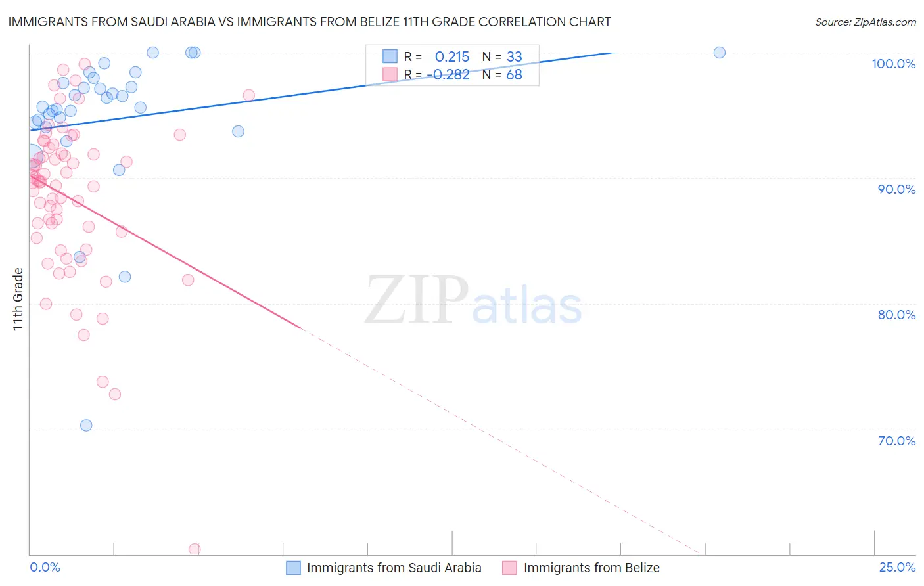Open the Source: ZipAtlas.com link
924x586 pixels.
coord(865,22)
